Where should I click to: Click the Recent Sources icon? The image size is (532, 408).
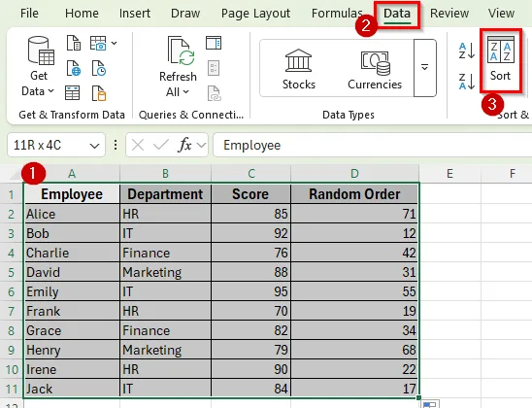[x=99, y=68]
